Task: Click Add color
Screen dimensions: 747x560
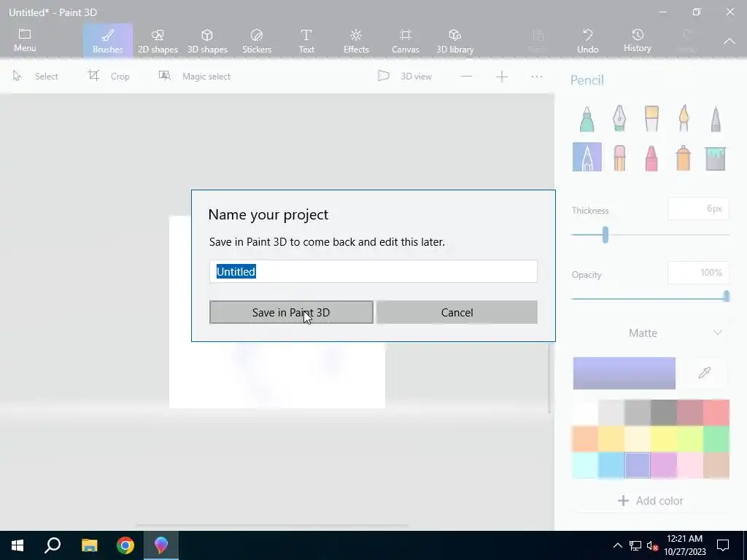Action: [x=650, y=500]
